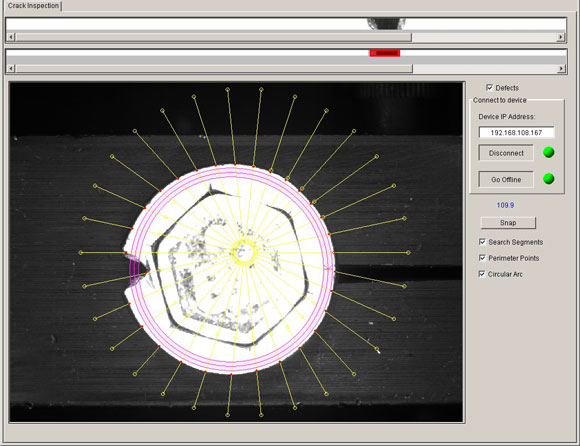This screenshot has width=580, height=446.
Task: Click the part thumbnail in top strip
Action: pos(386,23)
